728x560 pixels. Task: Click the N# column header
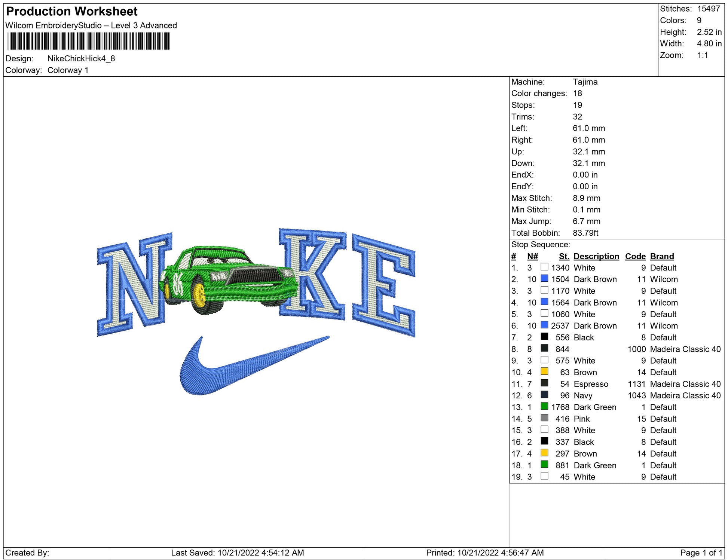pyautogui.click(x=532, y=256)
